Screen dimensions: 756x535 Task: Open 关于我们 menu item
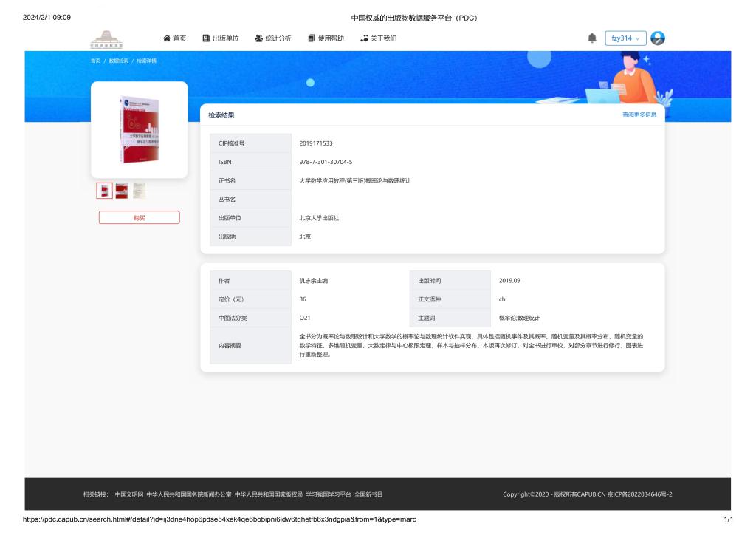pyautogui.click(x=379, y=38)
